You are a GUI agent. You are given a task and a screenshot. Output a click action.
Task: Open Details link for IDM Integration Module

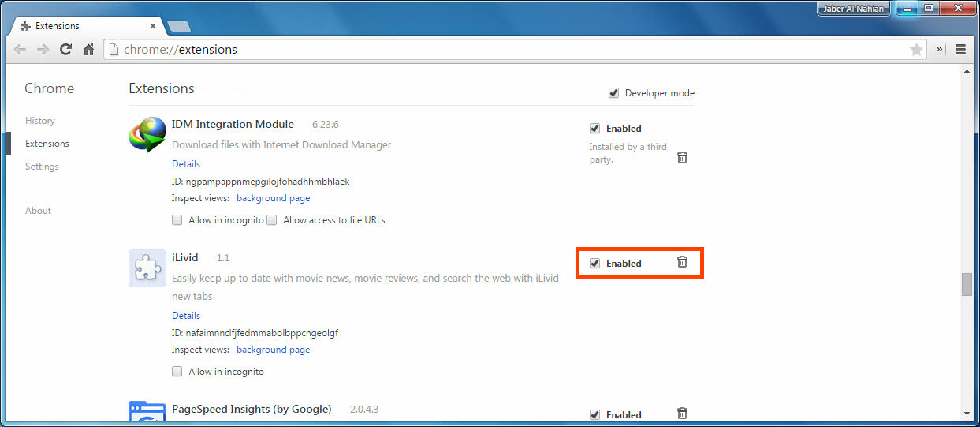pyautogui.click(x=186, y=164)
